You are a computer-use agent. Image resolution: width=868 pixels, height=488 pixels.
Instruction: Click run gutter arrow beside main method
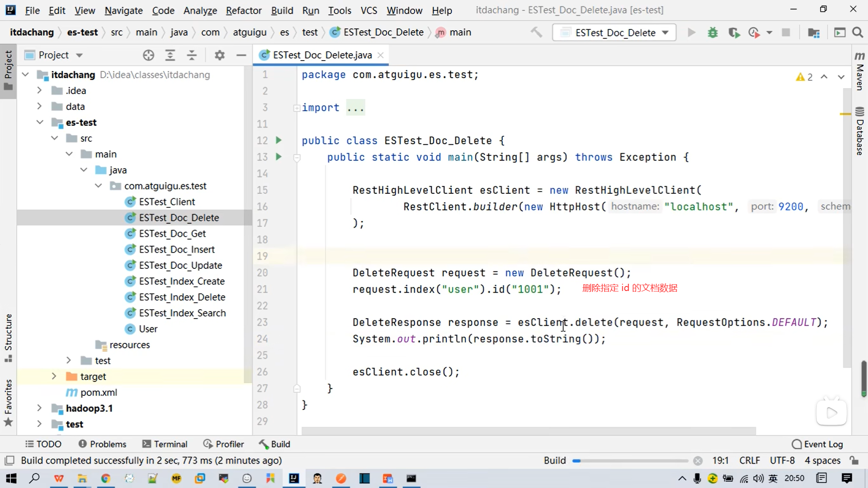(278, 157)
